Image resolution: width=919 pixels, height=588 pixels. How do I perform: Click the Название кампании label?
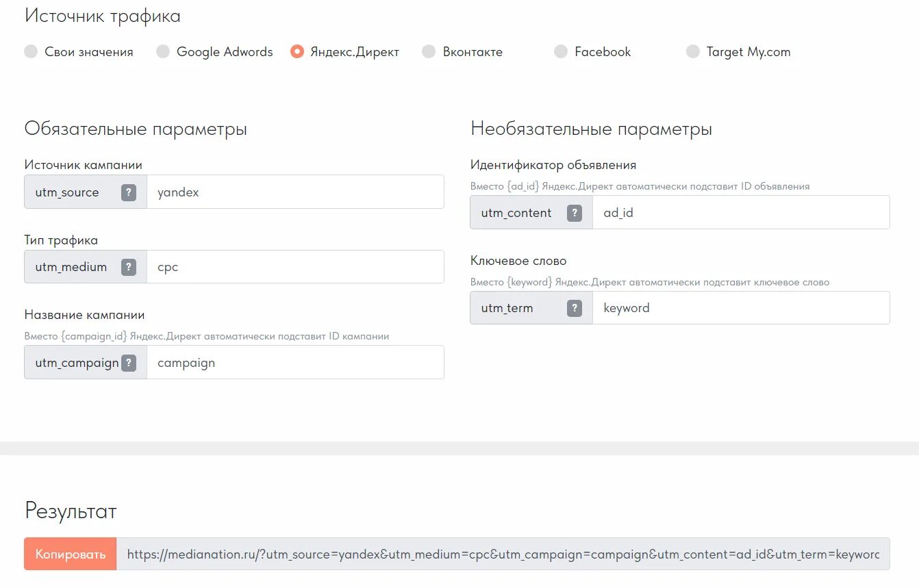(85, 315)
